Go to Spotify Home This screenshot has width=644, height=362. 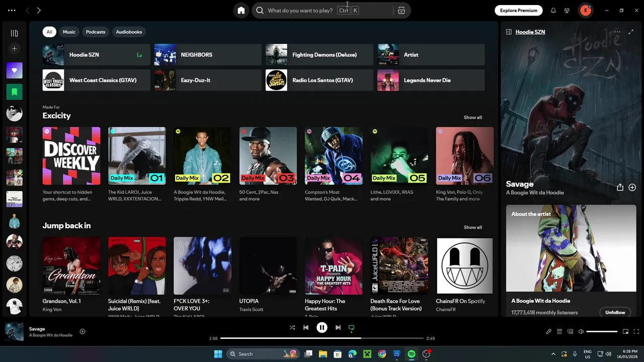point(241,11)
